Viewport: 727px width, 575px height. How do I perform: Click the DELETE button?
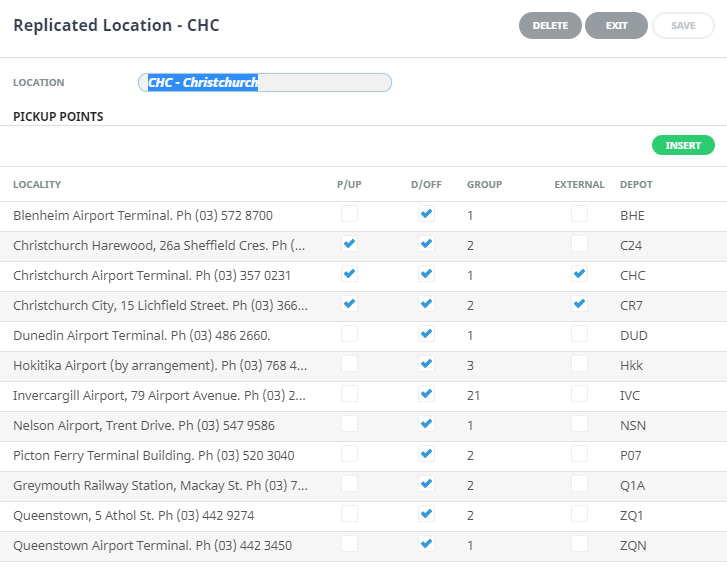click(x=549, y=26)
